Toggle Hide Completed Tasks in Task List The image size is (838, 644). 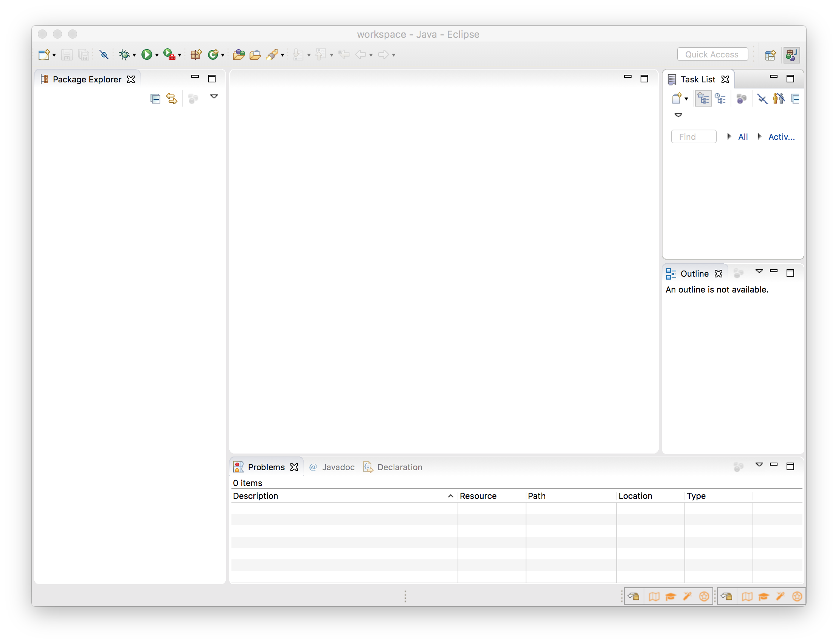762,99
